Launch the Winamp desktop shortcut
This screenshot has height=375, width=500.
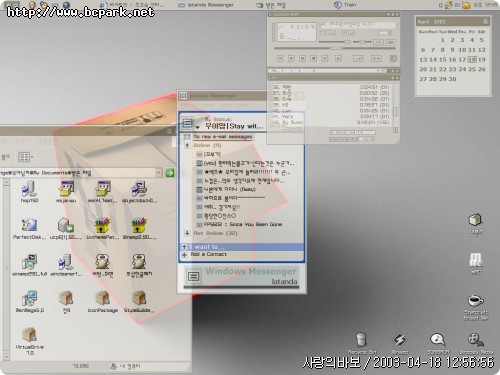pyautogui.click(x=399, y=340)
